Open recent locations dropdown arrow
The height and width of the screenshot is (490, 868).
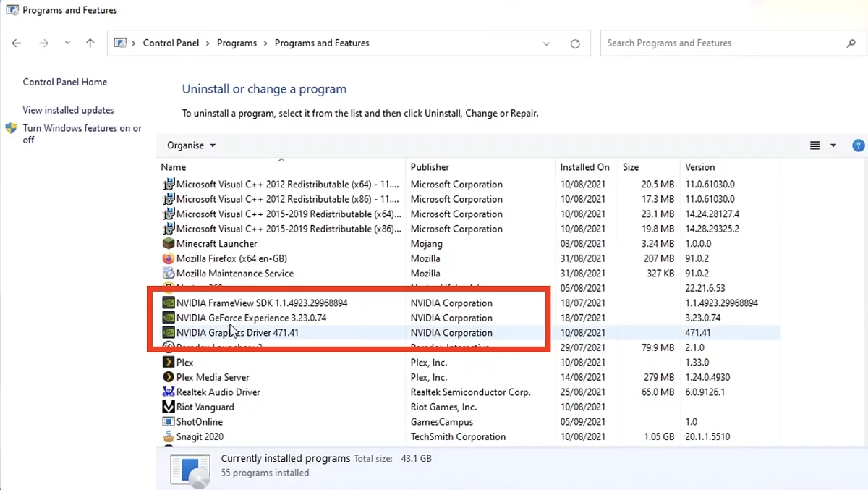pyautogui.click(x=67, y=43)
